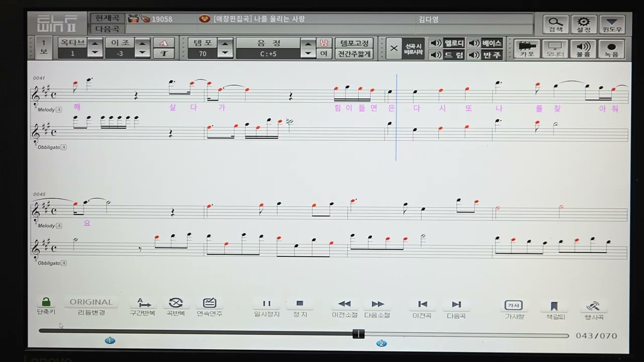
Task: Click the blue marker 1 below progress bar
Action: click(x=110, y=341)
